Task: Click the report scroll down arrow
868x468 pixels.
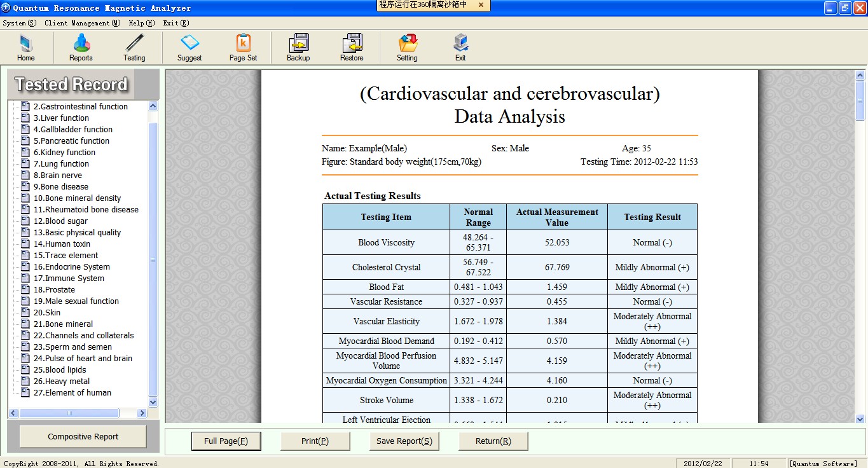Action: (860, 418)
